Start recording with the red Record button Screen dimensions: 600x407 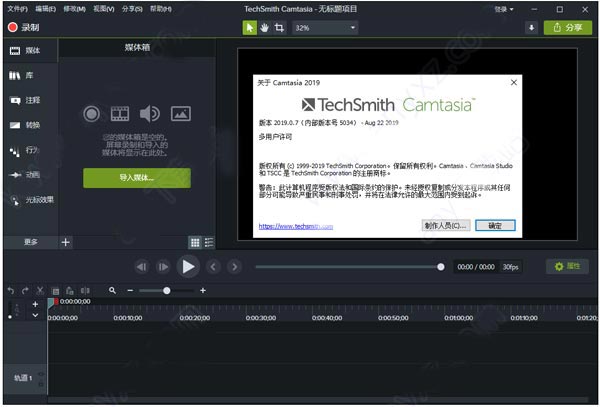(23, 27)
